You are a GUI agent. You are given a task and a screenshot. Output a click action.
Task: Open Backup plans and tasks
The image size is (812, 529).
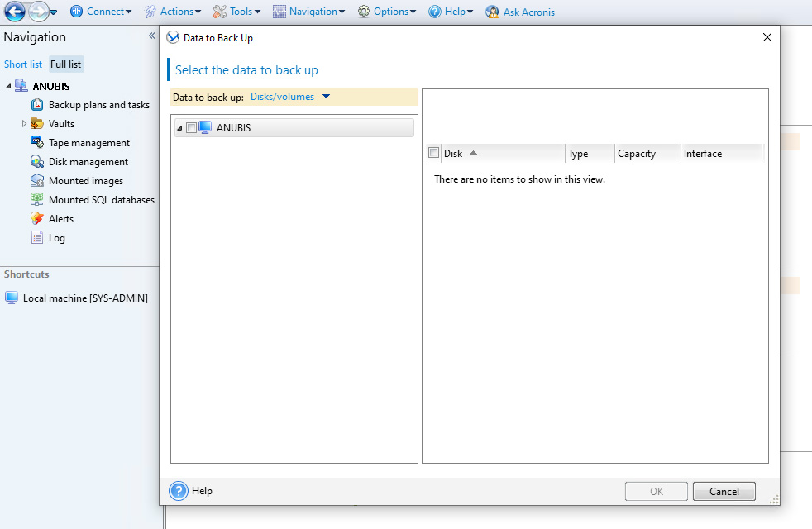pos(99,104)
